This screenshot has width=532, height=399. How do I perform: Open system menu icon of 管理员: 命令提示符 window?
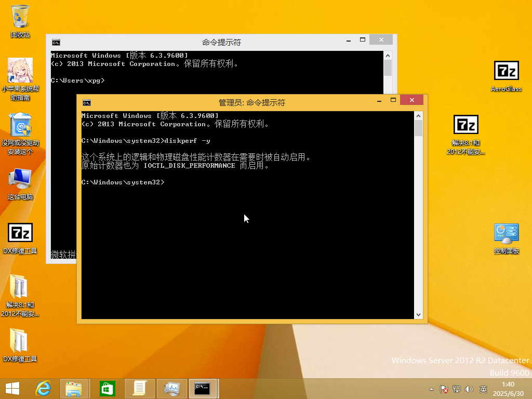(x=87, y=103)
